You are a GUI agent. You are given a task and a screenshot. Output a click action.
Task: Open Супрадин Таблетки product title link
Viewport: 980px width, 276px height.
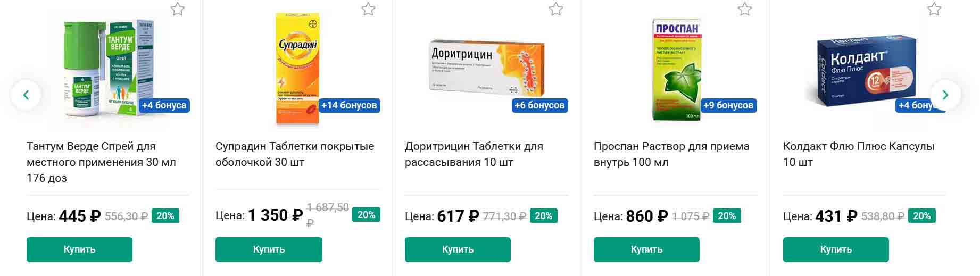pos(294,154)
